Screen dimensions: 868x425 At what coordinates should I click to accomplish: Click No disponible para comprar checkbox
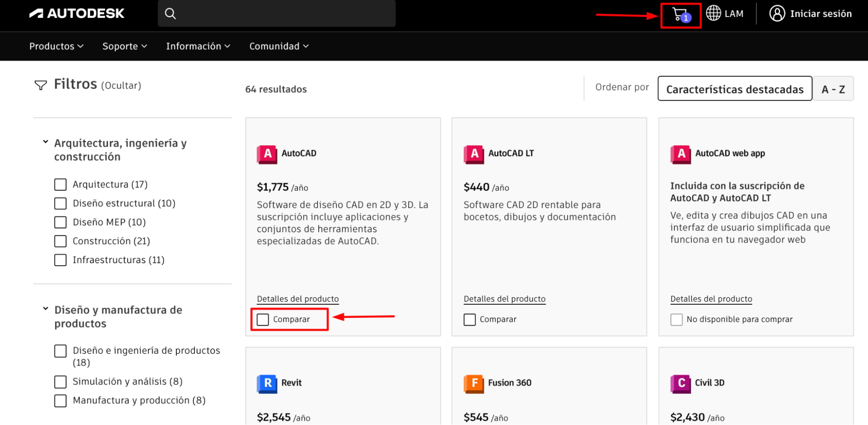pos(676,320)
